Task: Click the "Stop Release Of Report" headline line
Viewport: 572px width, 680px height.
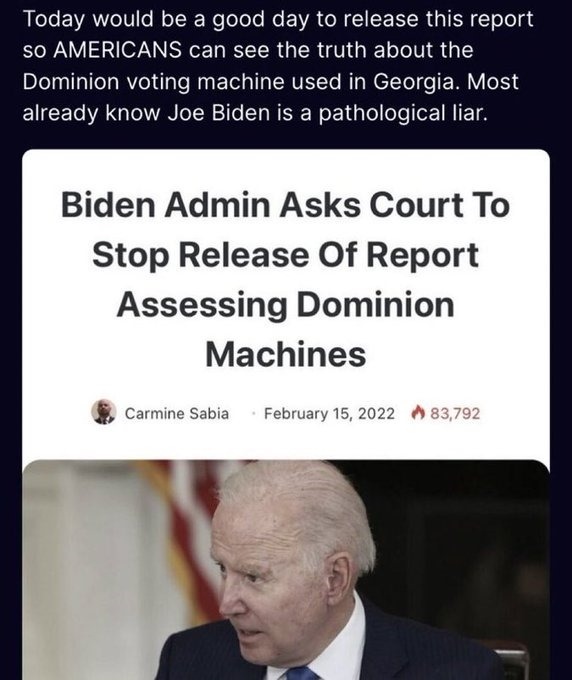Action: pos(285,255)
